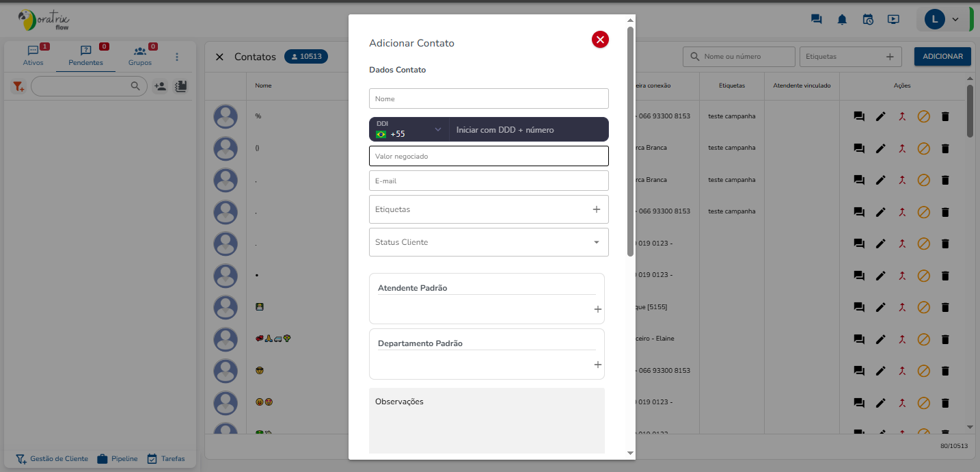
Task: Open the DDI country code dropdown
Action: [409, 129]
